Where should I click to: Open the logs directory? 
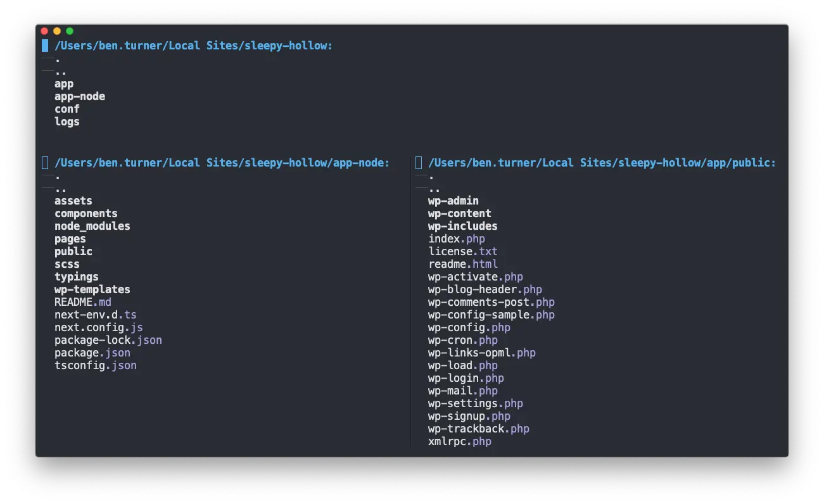67,122
